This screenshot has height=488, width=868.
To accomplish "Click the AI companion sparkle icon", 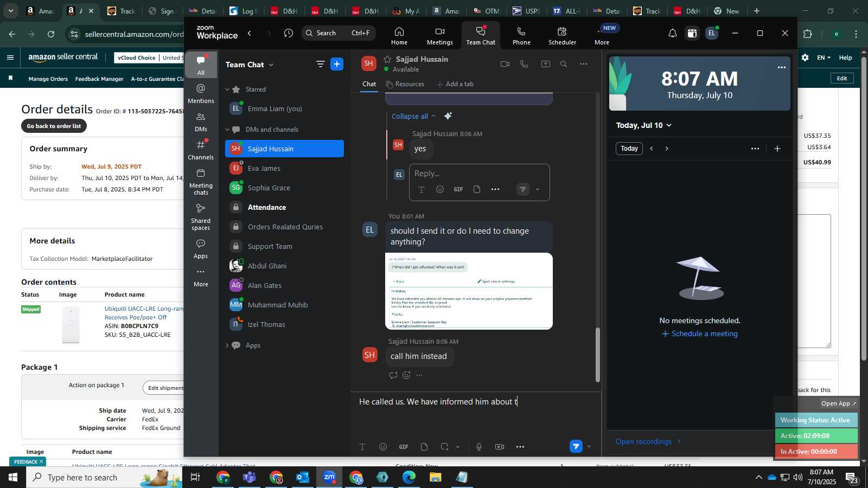I will (x=448, y=116).
